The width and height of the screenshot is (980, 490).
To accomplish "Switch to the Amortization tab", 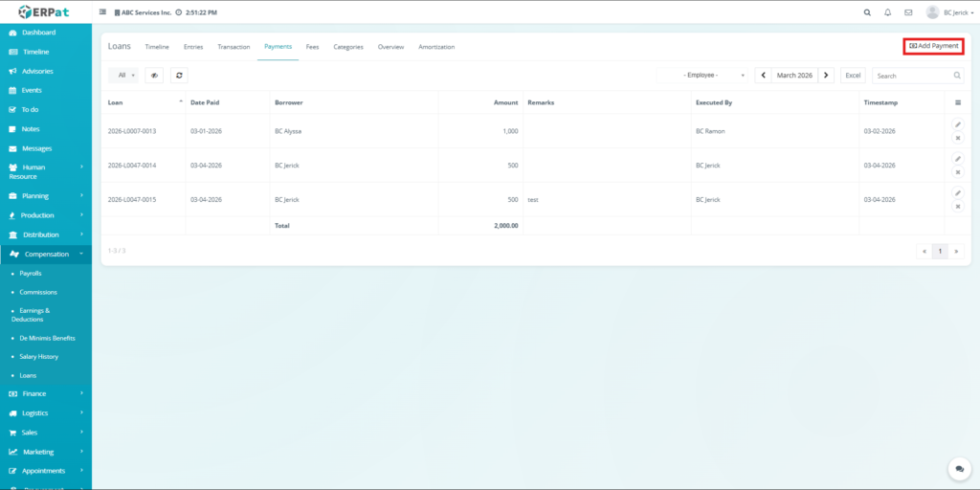I will tap(436, 47).
